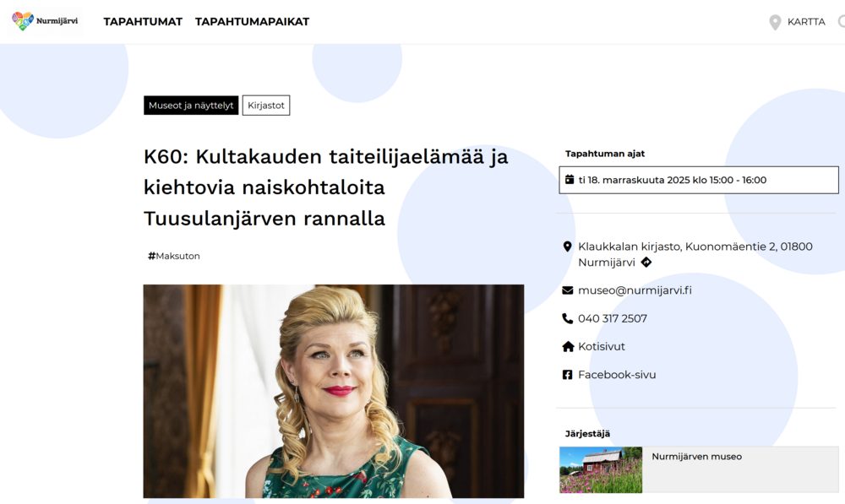This screenshot has width=845, height=504.
Task: Select the Kirjastot category tag
Action: pos(265,106)
